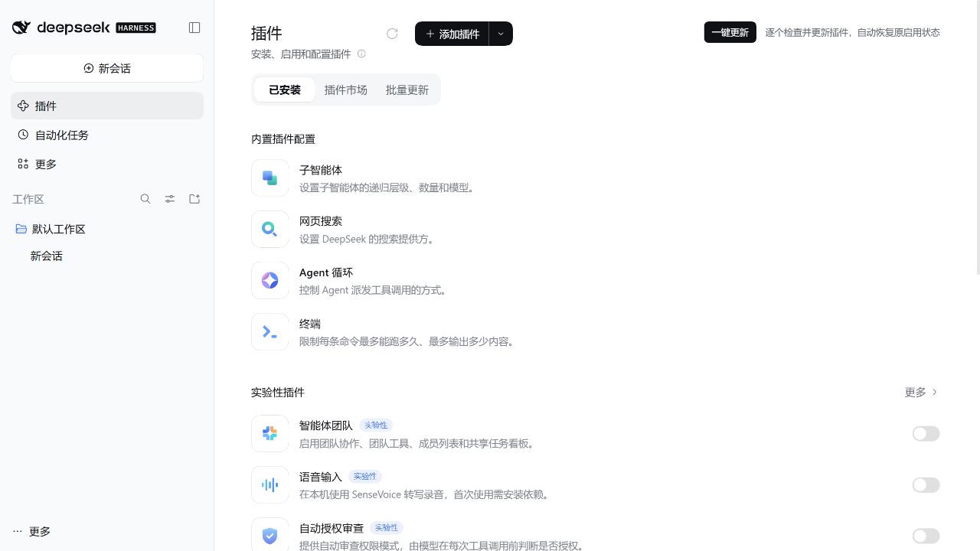Create a new workspace folder icon
This screenshot has height=551, width=980.
point(194,199)
